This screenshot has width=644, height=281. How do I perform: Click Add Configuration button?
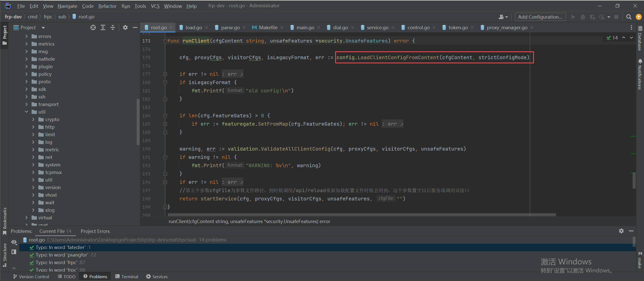pyautogui.click(x=540, y=17)
